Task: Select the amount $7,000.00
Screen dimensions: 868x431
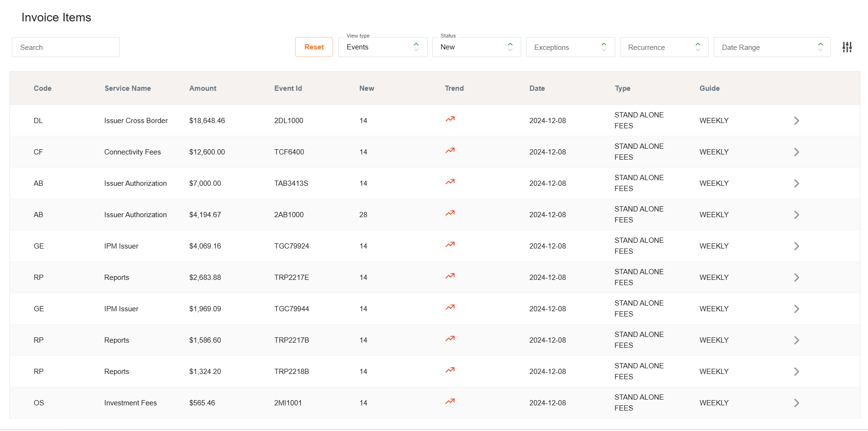Action: point(205,183)
